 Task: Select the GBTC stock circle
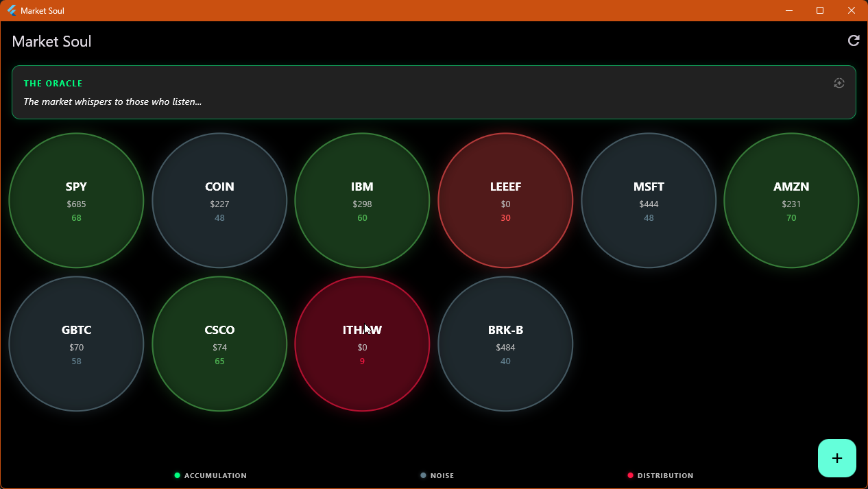[x=76, y=344]
